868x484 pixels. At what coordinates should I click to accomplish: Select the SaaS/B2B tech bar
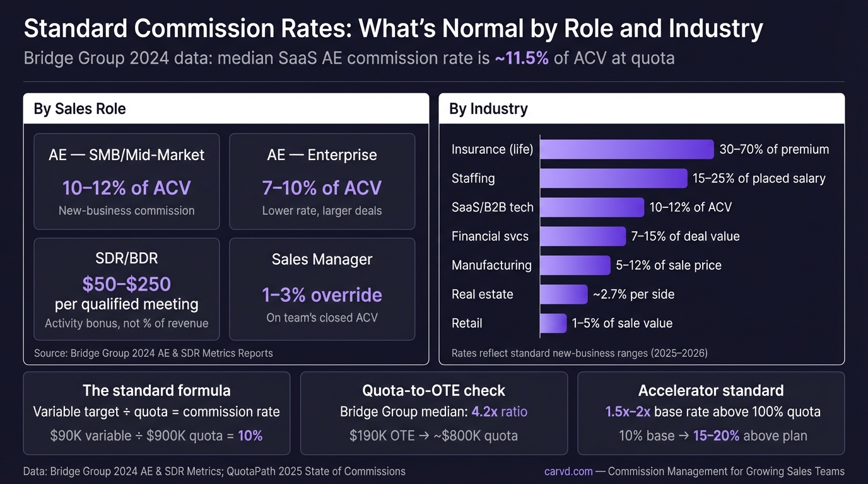click(x=592, y=207)
